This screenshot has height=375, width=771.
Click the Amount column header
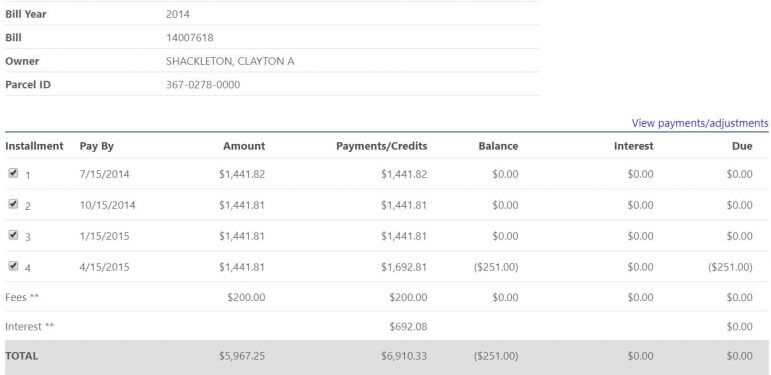[244, 146]
